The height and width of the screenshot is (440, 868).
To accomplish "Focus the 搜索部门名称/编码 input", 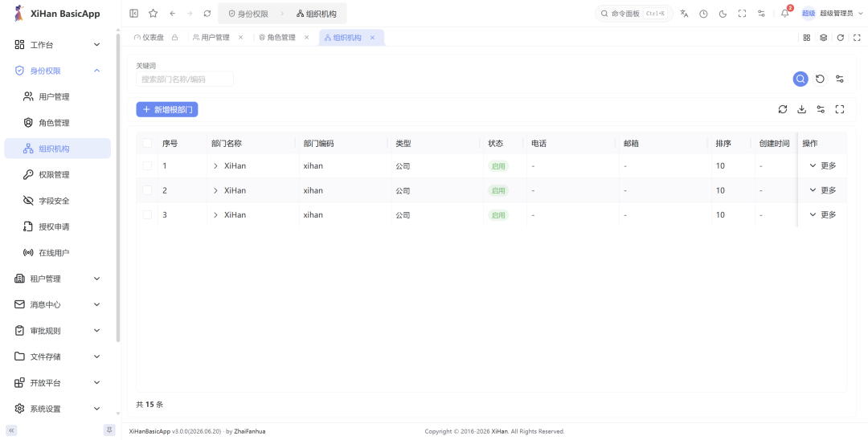I will point(185,79).
